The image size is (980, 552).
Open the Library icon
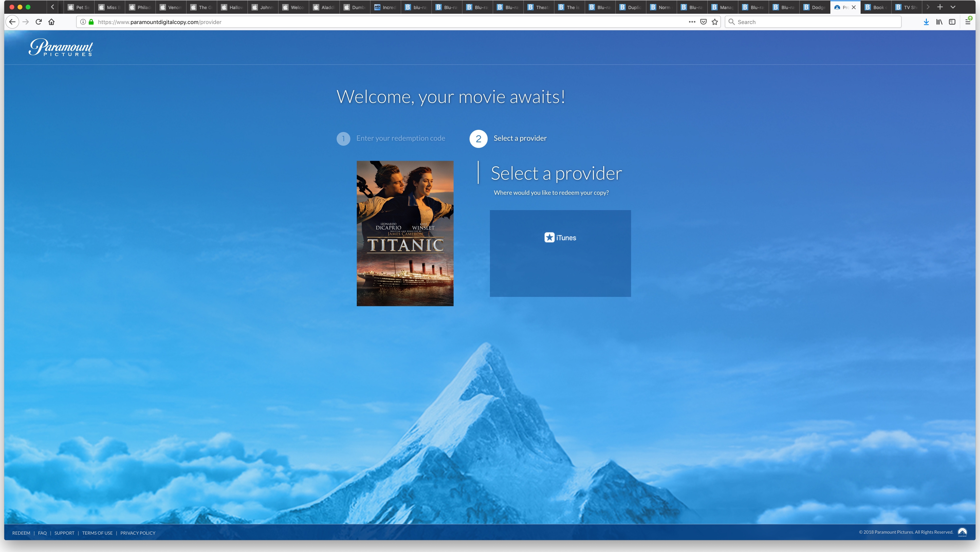939,22
